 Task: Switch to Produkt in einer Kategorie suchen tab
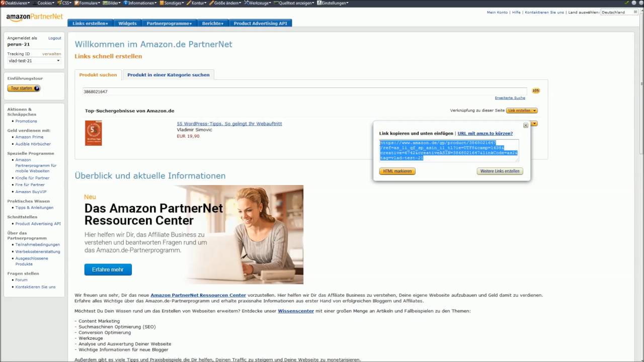click(x=168, y=75)
